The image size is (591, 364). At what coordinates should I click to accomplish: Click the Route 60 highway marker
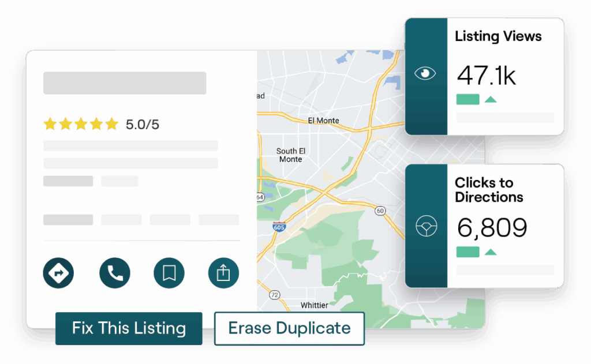380,211
